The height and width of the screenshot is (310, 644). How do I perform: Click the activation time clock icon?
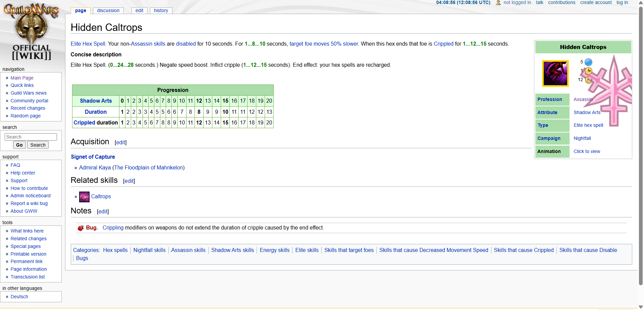(588, 71)
